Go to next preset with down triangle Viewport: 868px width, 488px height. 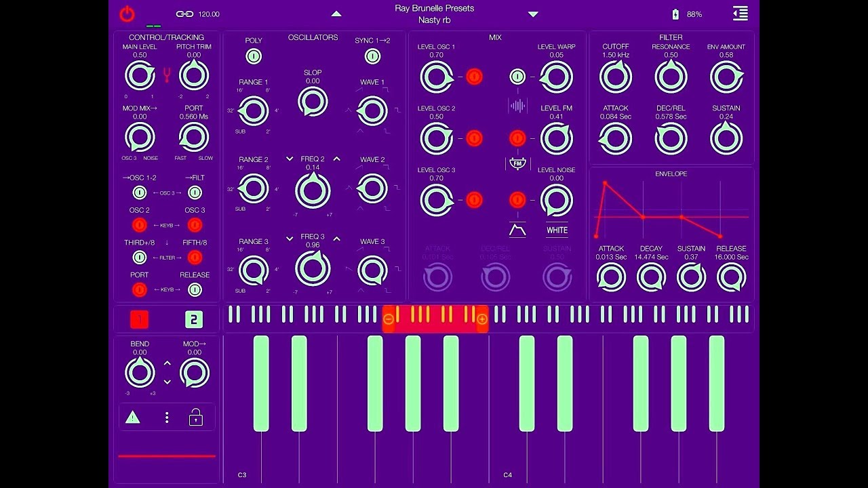(533, 14)
